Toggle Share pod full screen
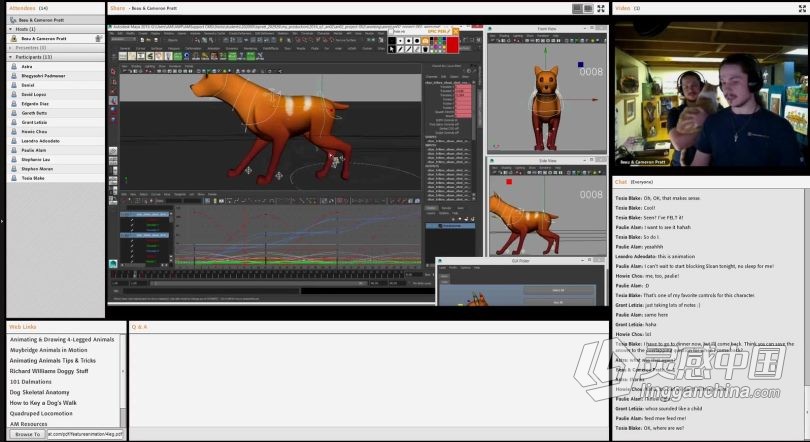Viewport: 810px width, 442px height. pos(601,8)
